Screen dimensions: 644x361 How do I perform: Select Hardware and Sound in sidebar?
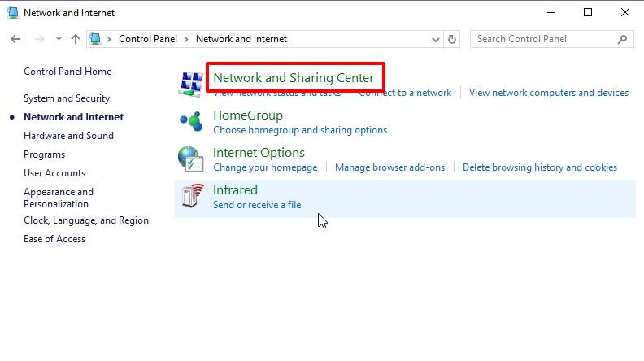[x=68, y=136]
